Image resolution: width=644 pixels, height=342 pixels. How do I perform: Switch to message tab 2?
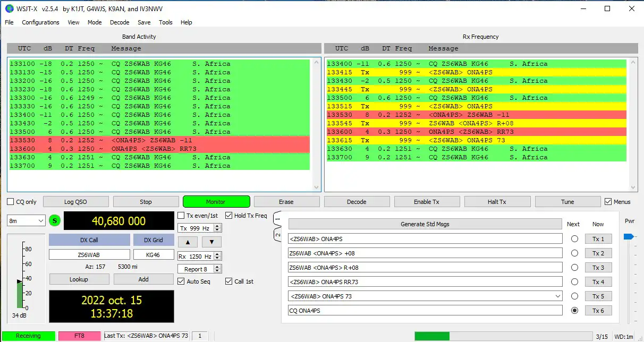click(x=277, y=234)
